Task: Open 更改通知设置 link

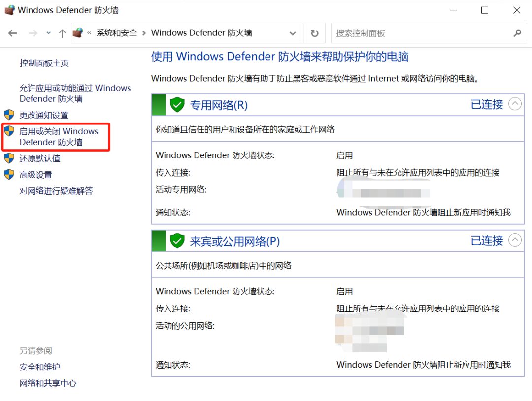Action: click(44, 115)
